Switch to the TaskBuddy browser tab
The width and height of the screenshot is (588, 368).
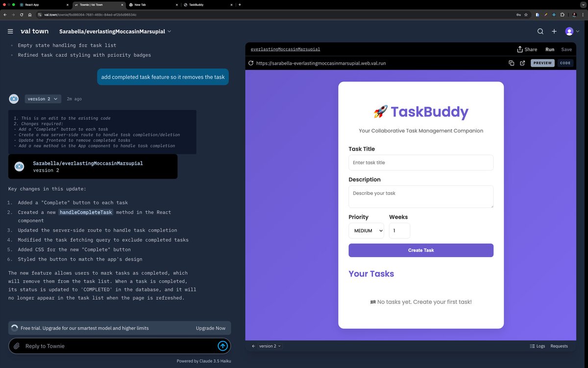click(208, 4)
